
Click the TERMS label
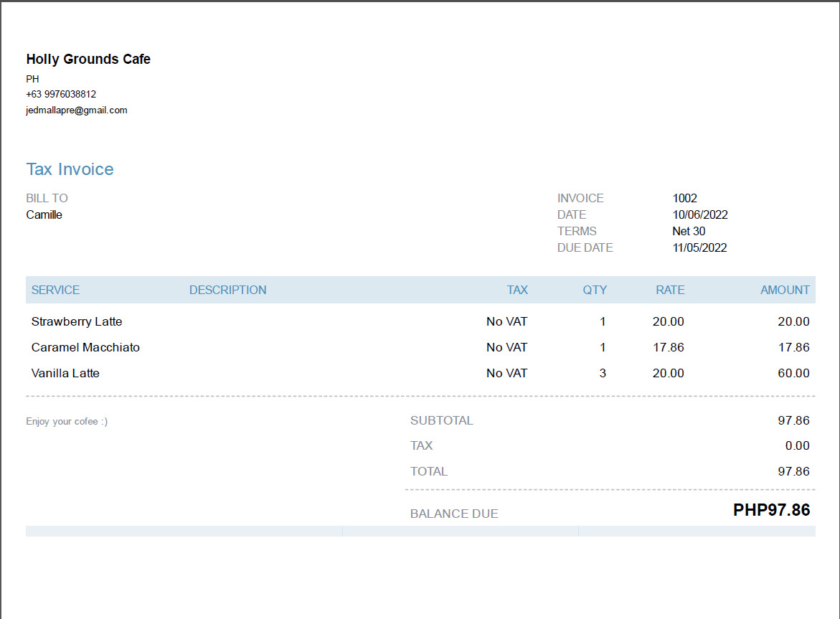click(x=577, y=232)
